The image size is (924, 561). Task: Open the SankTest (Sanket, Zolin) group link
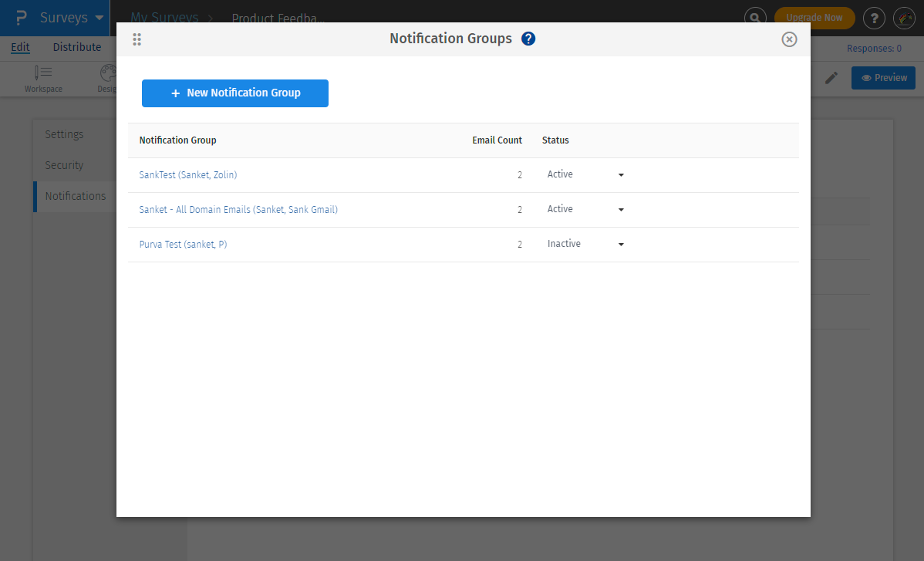pos(188,175)
